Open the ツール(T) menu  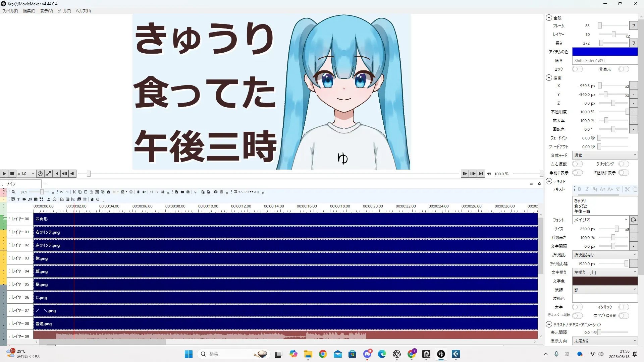(x=64, y=11)
